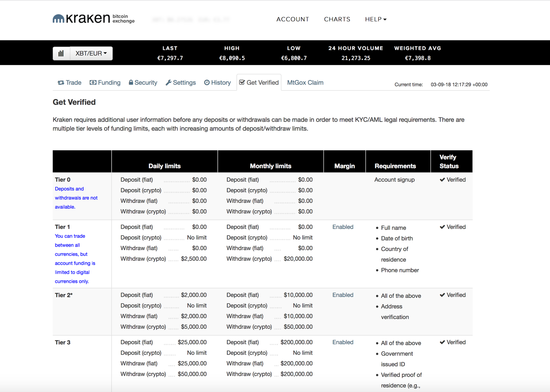Open the chart icon button beside XBT/EUR

pyautogui.click(x=61, y=53)
